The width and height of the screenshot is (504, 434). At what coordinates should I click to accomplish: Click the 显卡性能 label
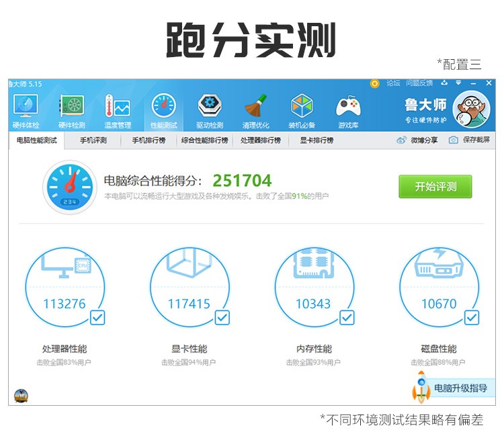pyautogui.click(x=190, y=349)
